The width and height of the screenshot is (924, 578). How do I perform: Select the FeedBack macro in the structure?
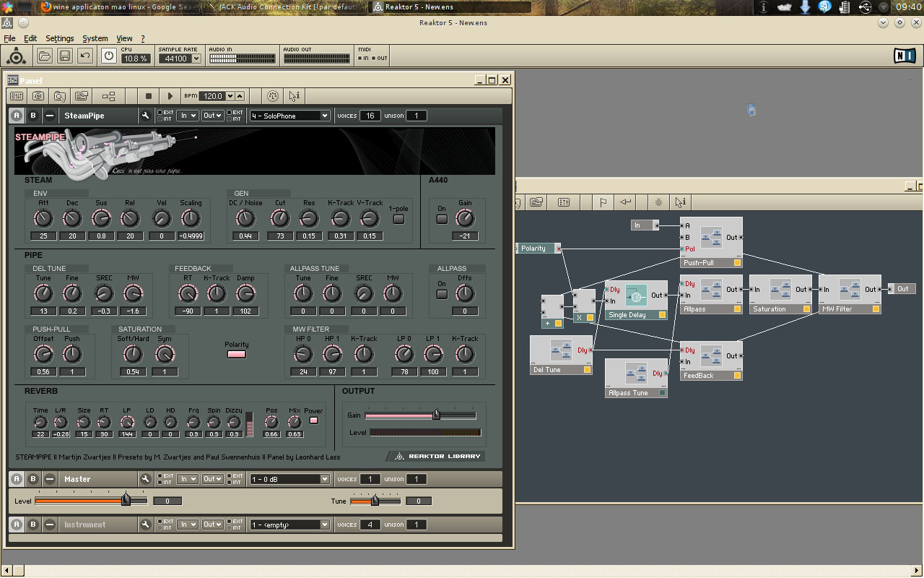tap(711, 361)
